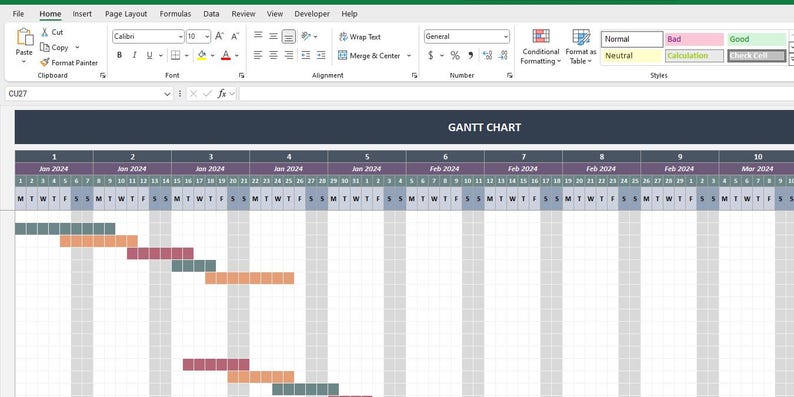Toggle Underline formatting
The image size is (794, 397).
(149, 55)
